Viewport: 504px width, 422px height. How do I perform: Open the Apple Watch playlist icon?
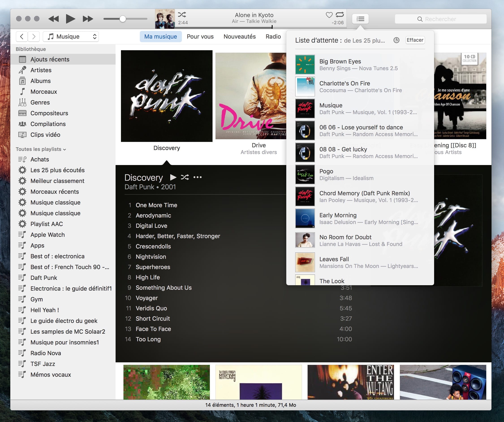(22, 235)
